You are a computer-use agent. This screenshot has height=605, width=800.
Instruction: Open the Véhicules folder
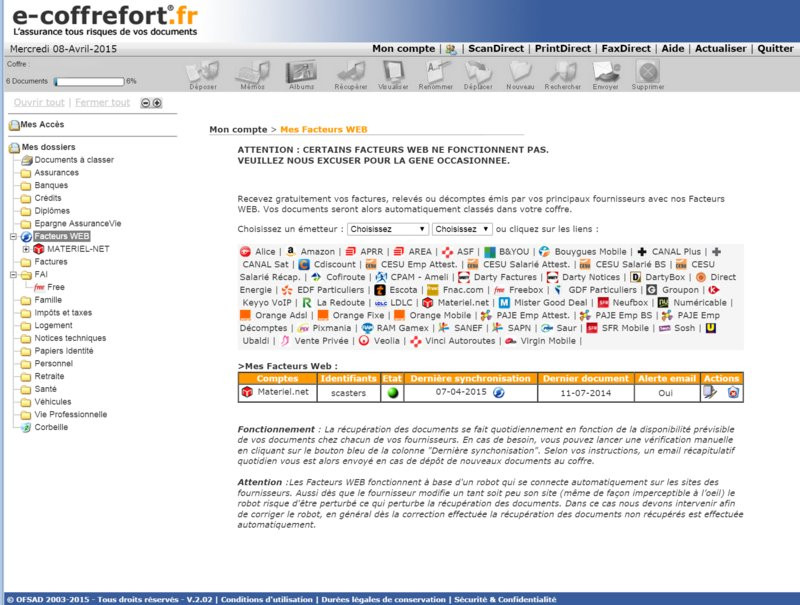(53, 402)
